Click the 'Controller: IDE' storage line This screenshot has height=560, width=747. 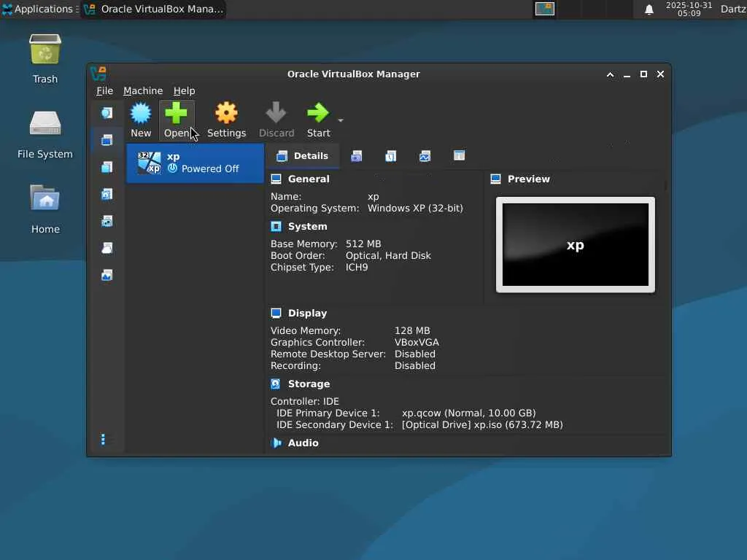tap(304, 402)
